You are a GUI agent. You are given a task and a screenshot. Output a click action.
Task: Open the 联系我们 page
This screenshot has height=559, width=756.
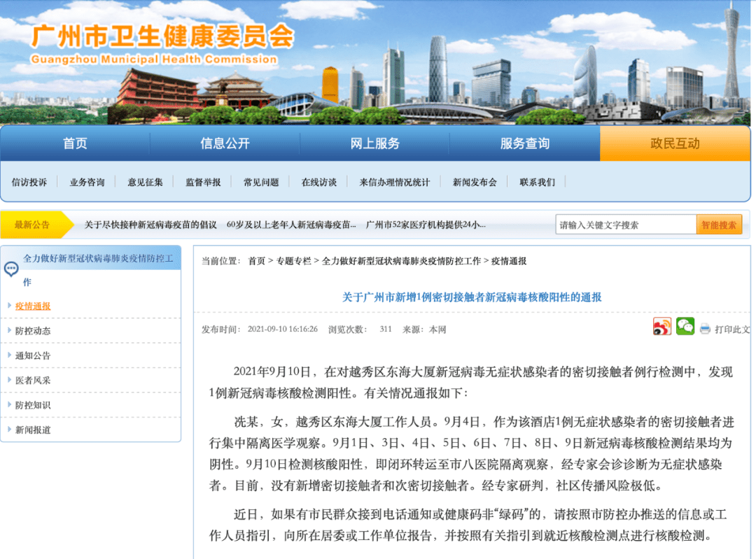coord(536,181)
